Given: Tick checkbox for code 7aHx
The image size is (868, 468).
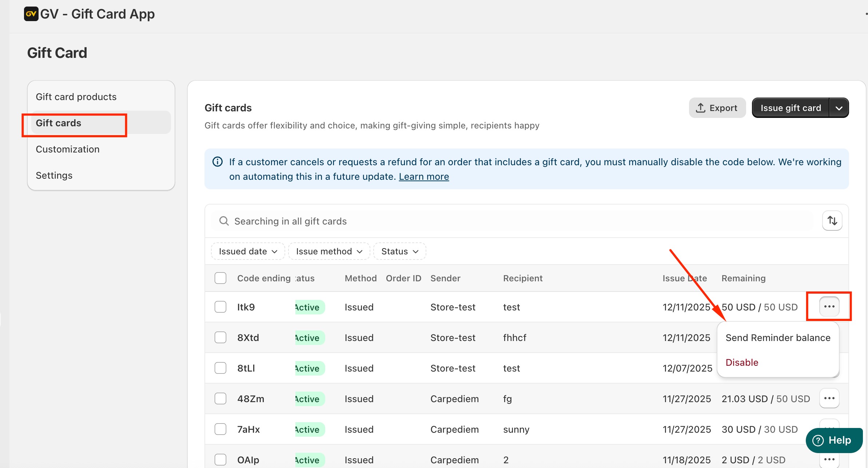Looking at the screenshot, I should coord(220,429).
